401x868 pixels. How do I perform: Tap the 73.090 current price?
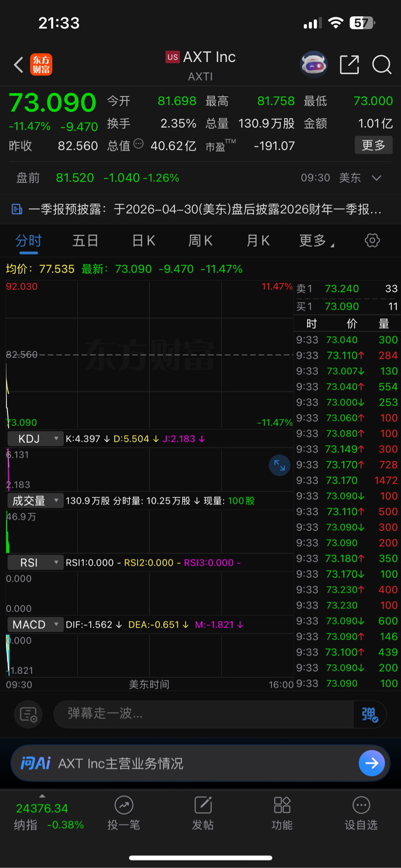point(53,102)
